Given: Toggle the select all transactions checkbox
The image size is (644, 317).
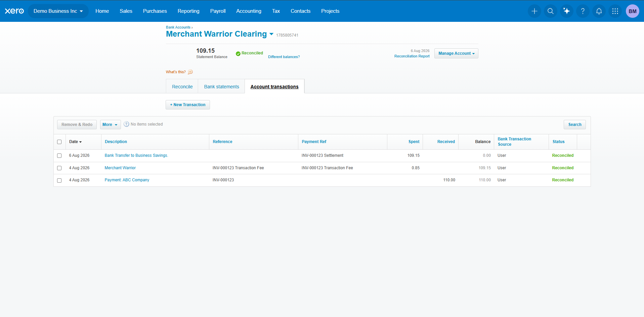Looking at the screenshot, I should pos(59,142).
